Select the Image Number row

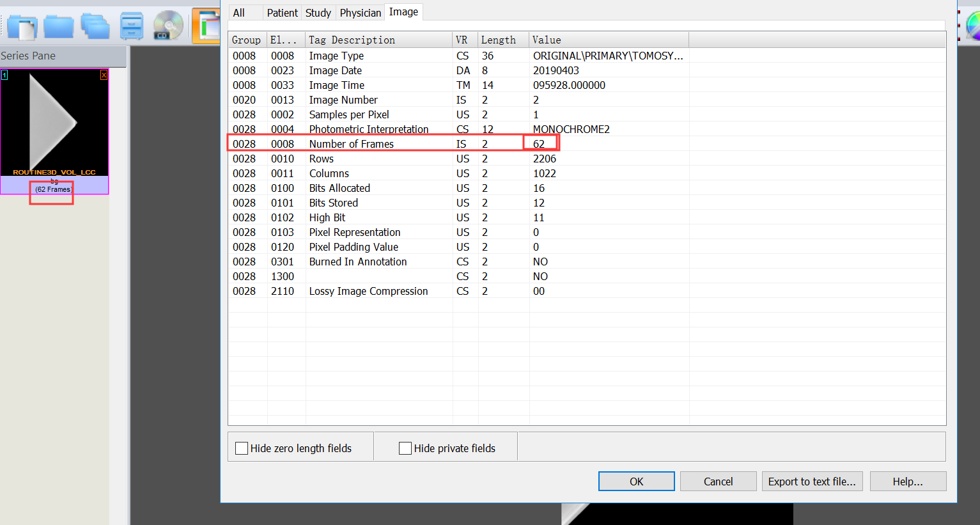click(x=587, y=100)
